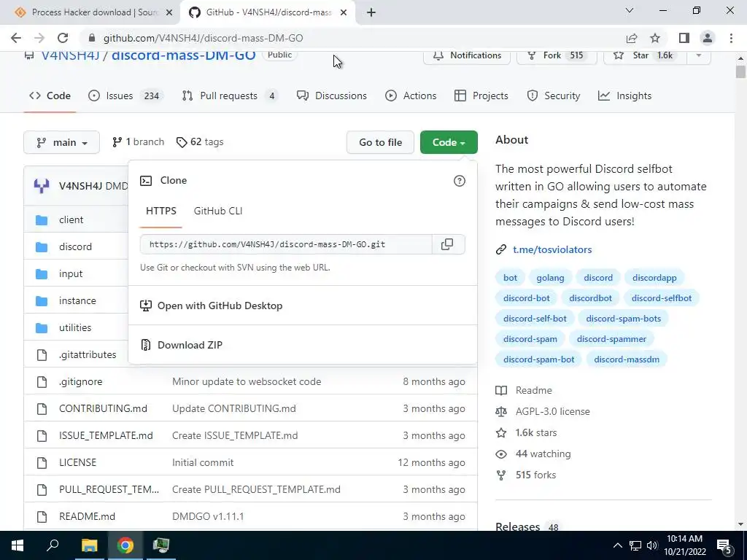Switch to the GitHub CLI clone tab
This screenshot has width=747, height=560.
click(x=218, y=211)
